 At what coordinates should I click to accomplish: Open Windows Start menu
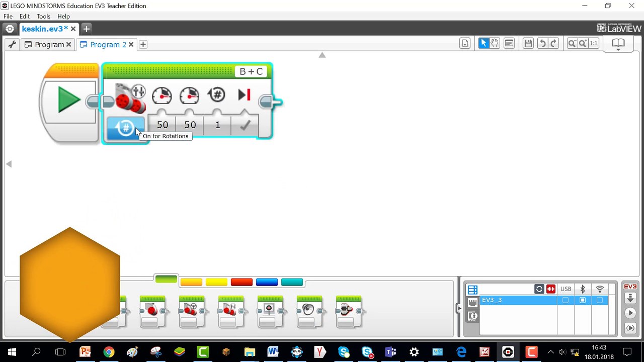click(x=12, y=352)
